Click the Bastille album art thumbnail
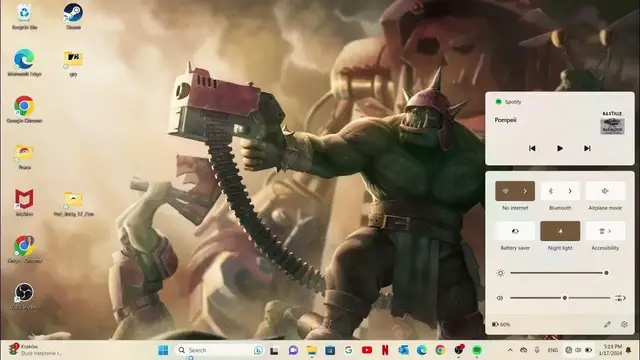The height and width of the screenshot is (360, 640). (x=612, y=123)
